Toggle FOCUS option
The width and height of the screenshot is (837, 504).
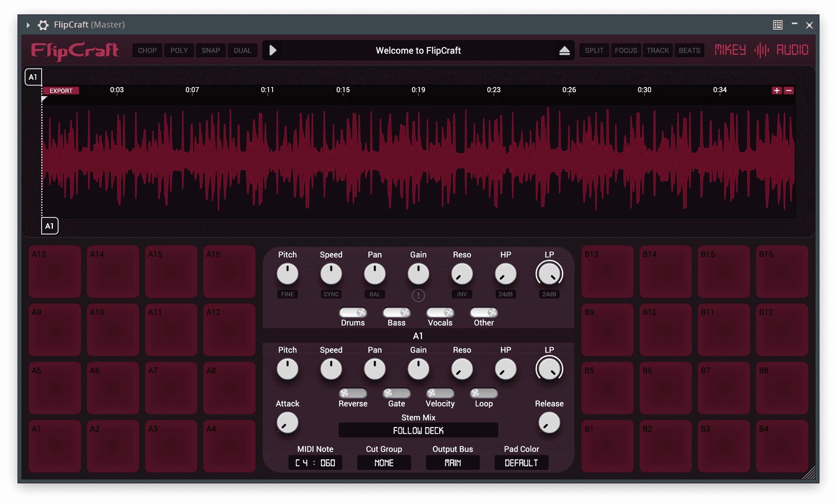[x=626, y=51]
